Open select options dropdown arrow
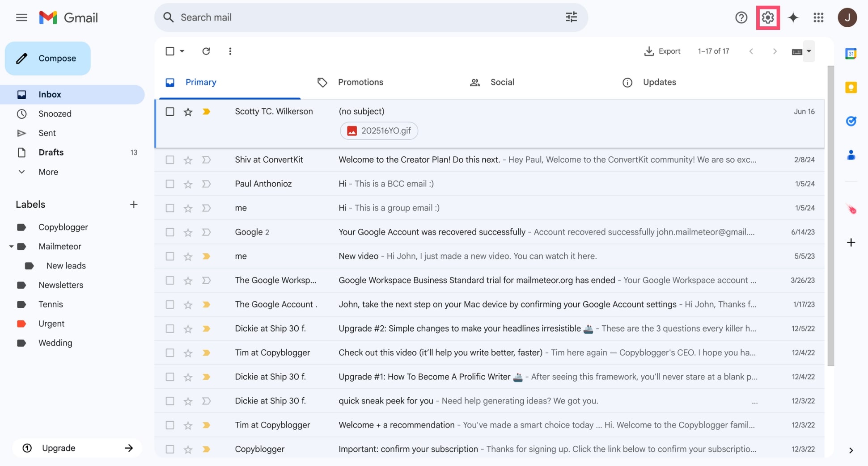This screenshot has height=466, width=868. 182,51
